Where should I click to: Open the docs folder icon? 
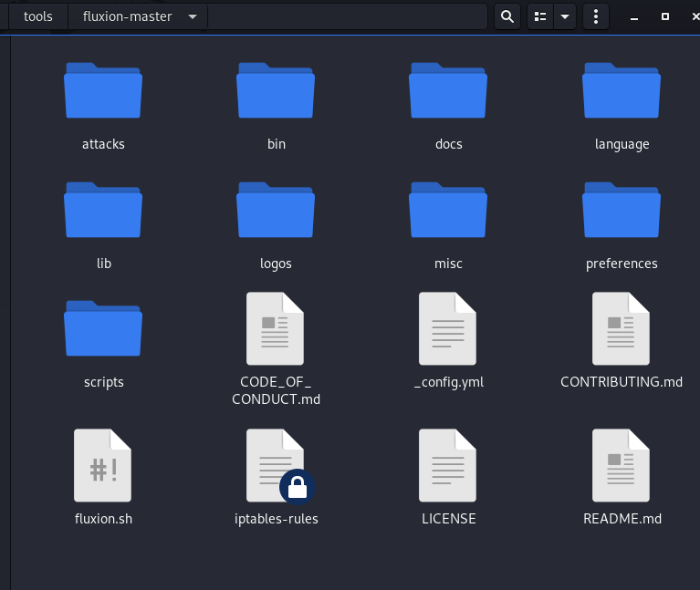[448, 90]
